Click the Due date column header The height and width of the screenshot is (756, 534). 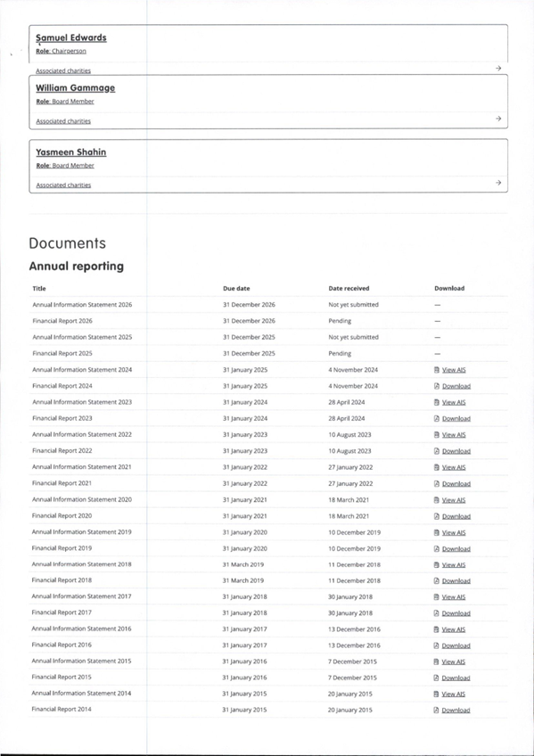235,288
